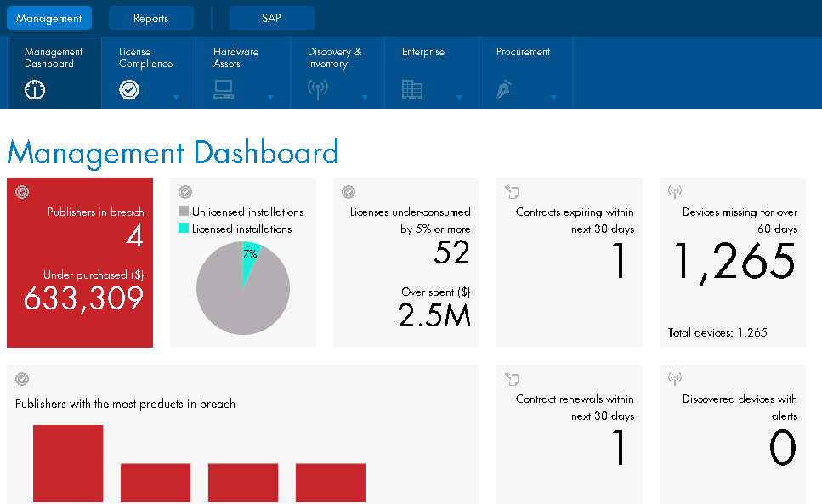The width and height of the screenshot is (822, 504).
Task: Switch to the Reports tab
Action: [x=150, y=18]
